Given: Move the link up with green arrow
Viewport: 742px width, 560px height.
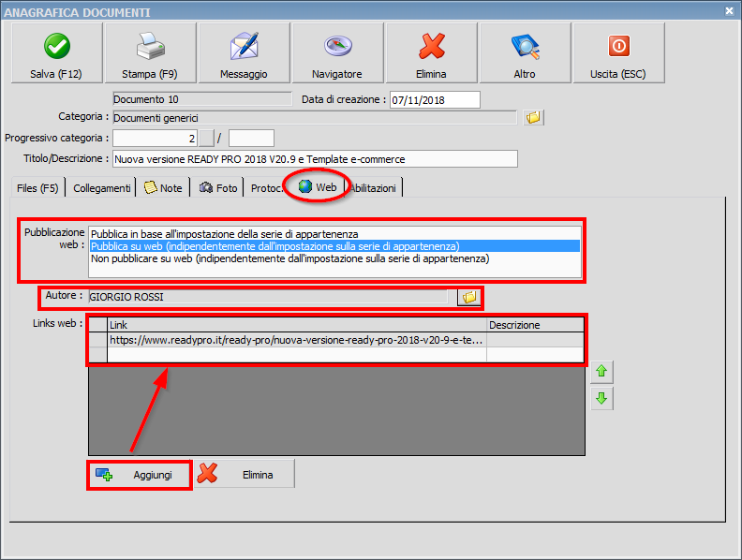Looking at the screenshot, I should pyautogui.click(x=601, y=372).
